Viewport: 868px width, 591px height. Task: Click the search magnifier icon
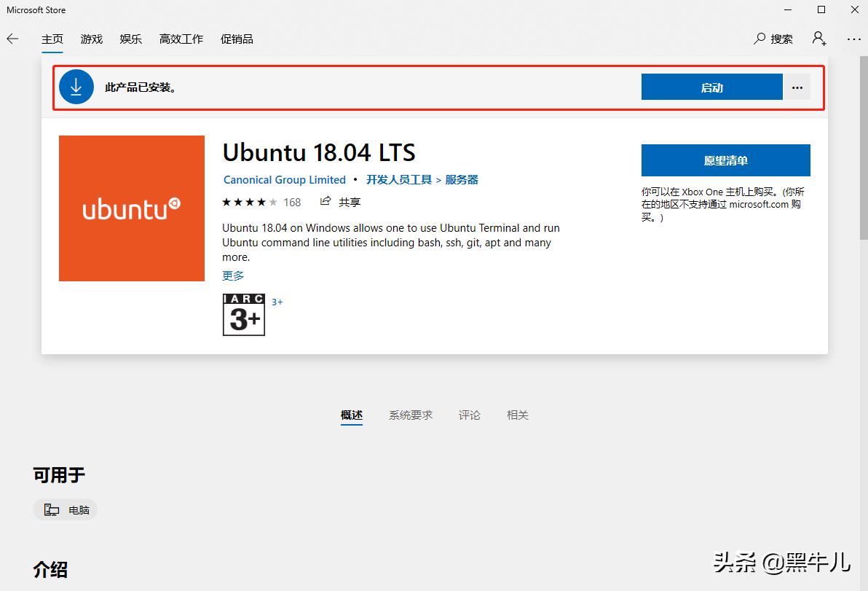pos(759,39)
